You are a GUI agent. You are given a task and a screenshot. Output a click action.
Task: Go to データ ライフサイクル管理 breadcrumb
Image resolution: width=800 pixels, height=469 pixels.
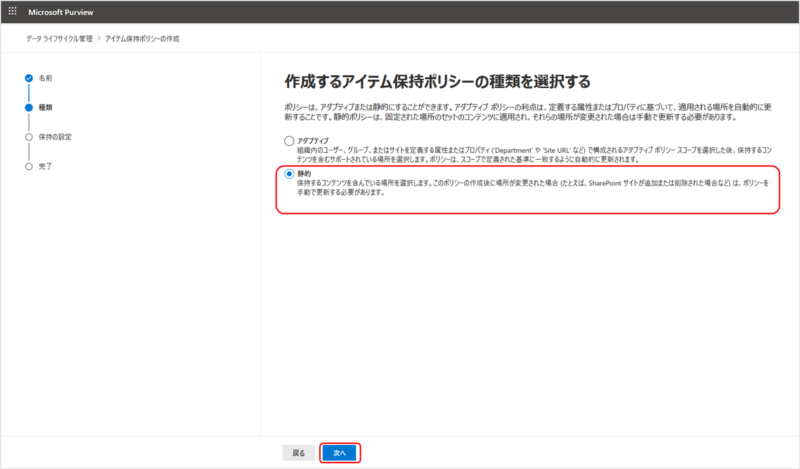[x=59, y=38]
